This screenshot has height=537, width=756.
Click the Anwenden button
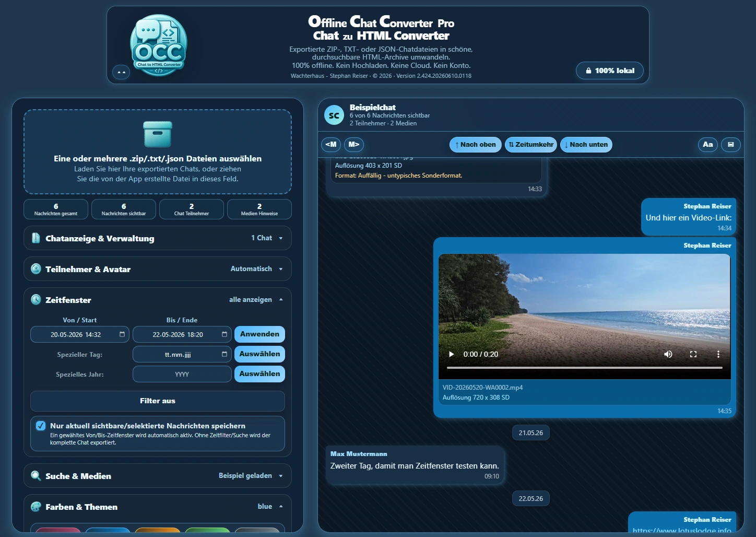(259, 334)
